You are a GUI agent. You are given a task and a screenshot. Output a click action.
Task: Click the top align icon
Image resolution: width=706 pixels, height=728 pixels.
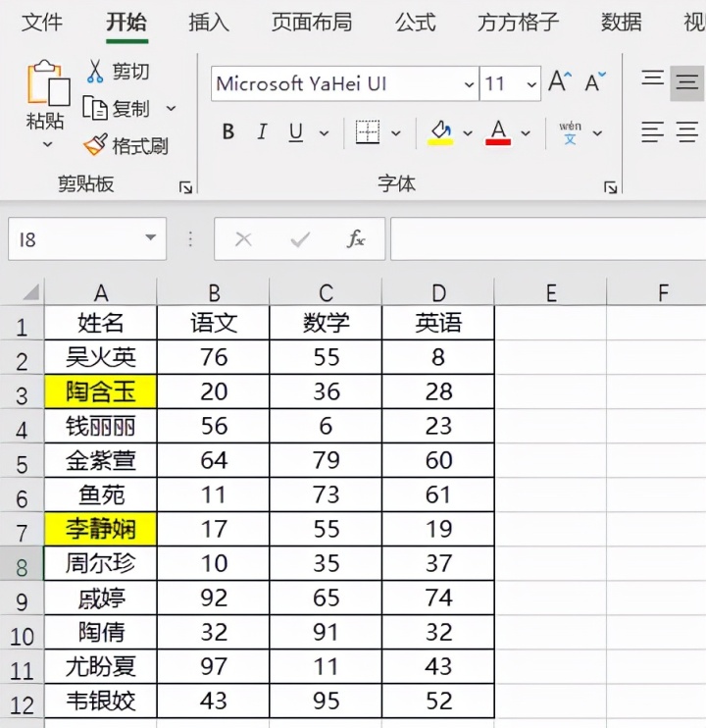(653, 78)
